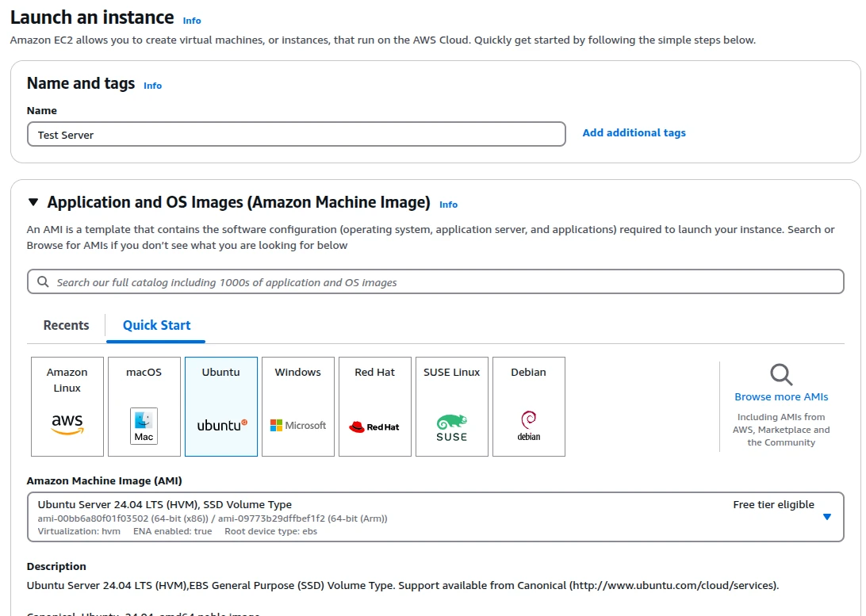Pick the Debian AMI tile
Image resolution: width=866 pixels, height=616 pixels.
coord(528,406)
